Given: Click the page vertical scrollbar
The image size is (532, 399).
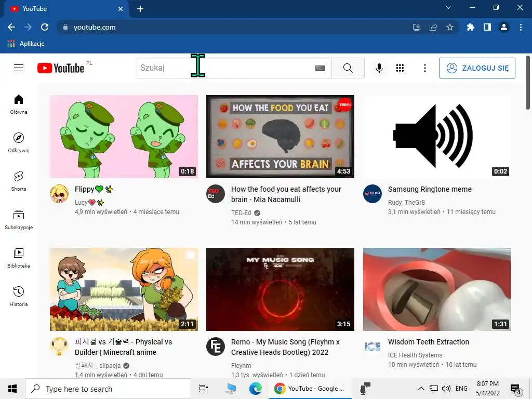Looking at the screenshot, I should (528, 83).
